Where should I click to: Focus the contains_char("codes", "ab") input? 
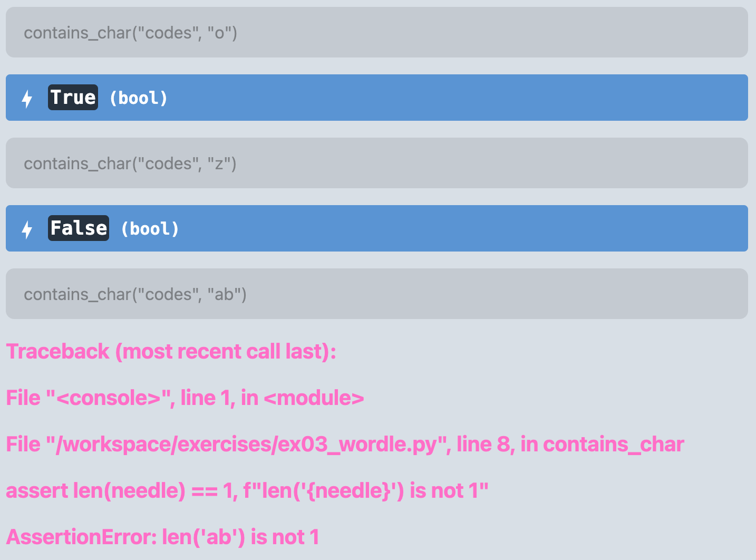click(x=376, y=294)
